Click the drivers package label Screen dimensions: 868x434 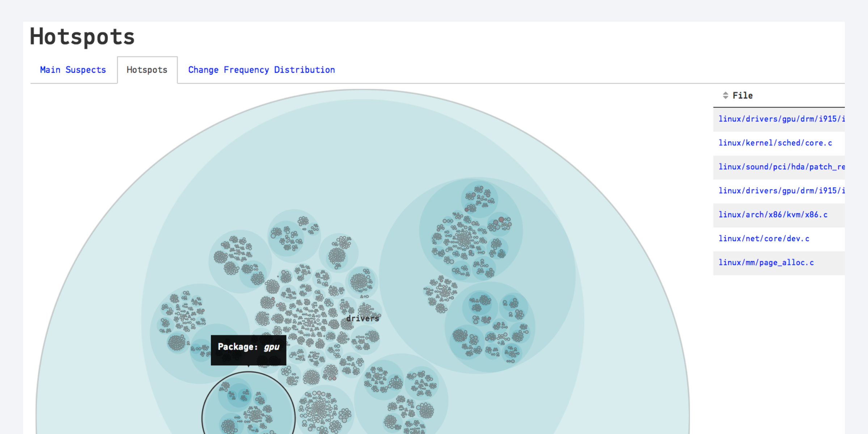click(363, 319)
